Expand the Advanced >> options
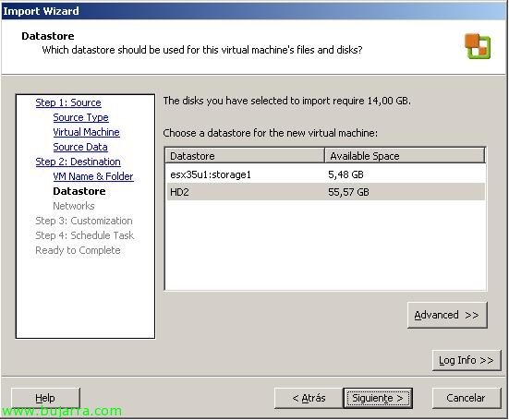This screenshot has height=420, width=509. click(447, 316)
